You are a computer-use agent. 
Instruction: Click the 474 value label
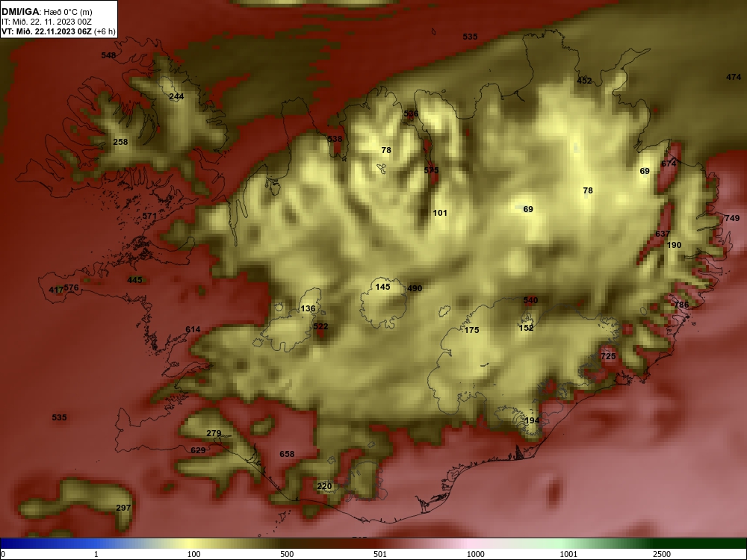pos(734,77)
